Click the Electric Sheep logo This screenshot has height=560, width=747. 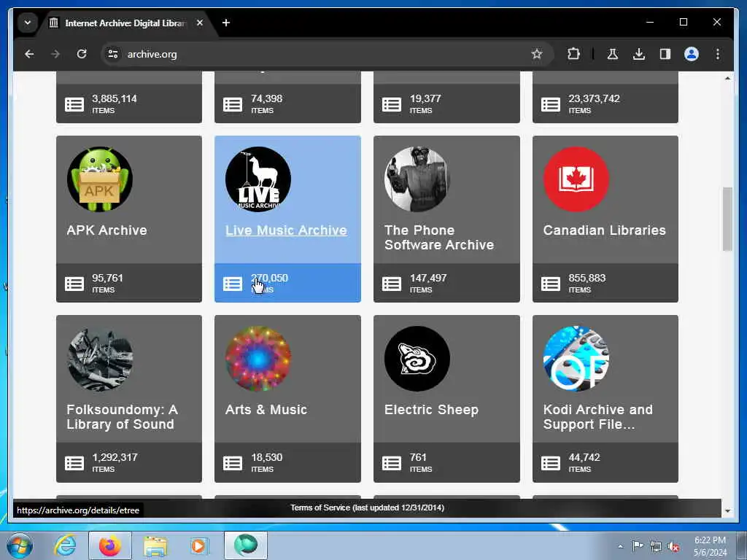pos(417,359)
